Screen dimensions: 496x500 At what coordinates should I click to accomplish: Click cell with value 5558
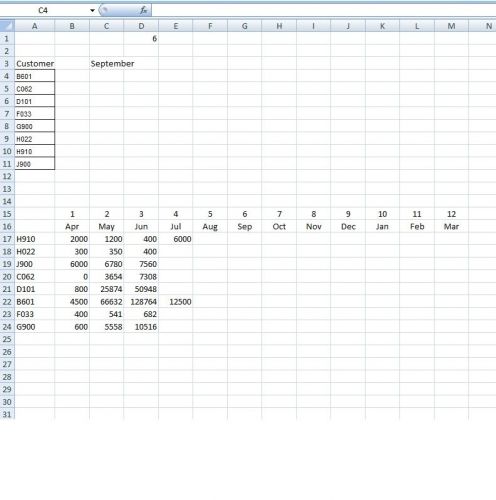pos(107,327)
